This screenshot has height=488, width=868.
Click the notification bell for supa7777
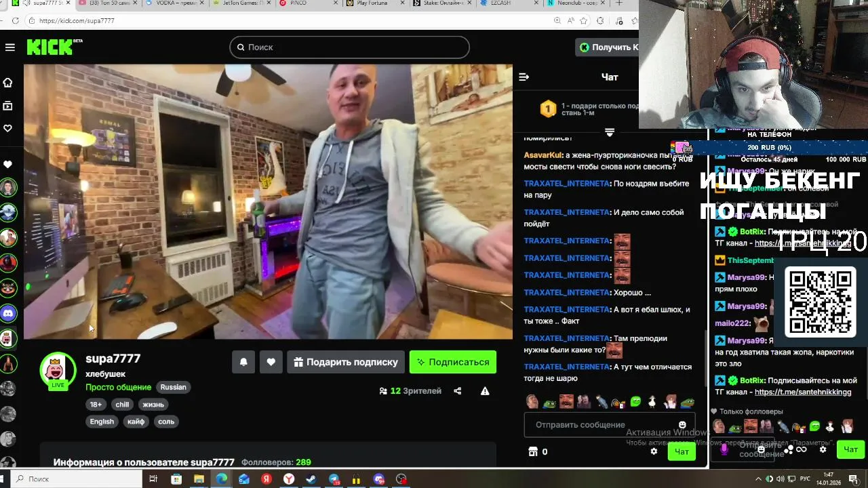coord(243,362)
